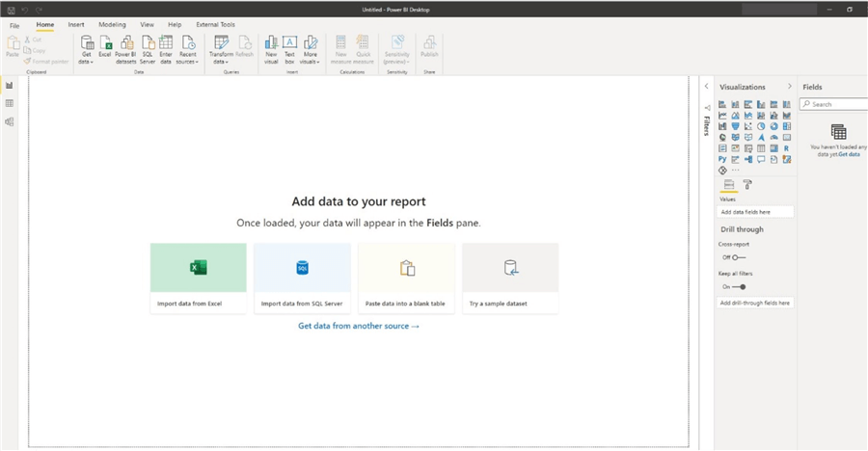The width and height of the screenshot is (868, 451).
Task: Click the Excel data source icon
Action: (x=105, y=48)
